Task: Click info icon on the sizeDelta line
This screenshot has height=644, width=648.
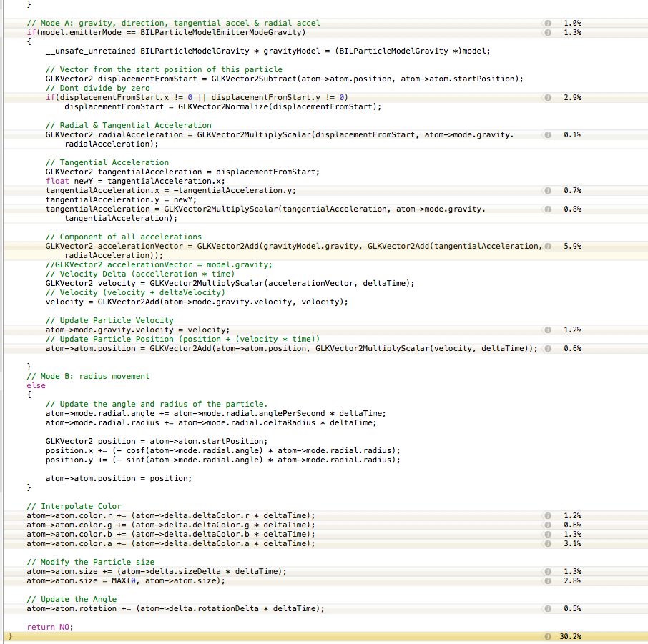Action: (x=547, y=572)
